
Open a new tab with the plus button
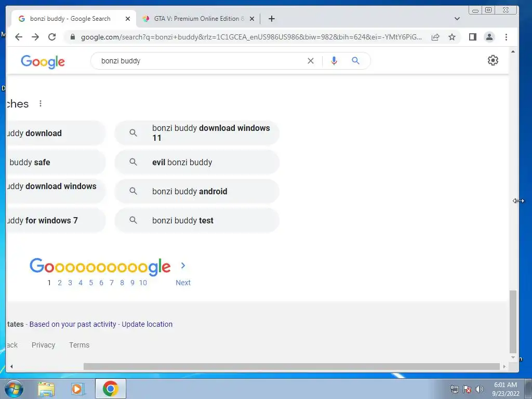tap(271, 19)
